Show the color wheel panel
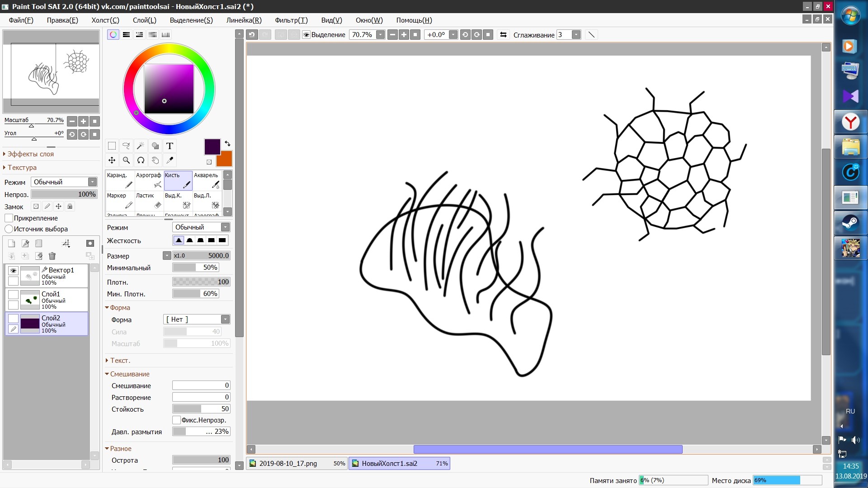Image resolution: width=868 pixels, height=488 pixels. 113,34
